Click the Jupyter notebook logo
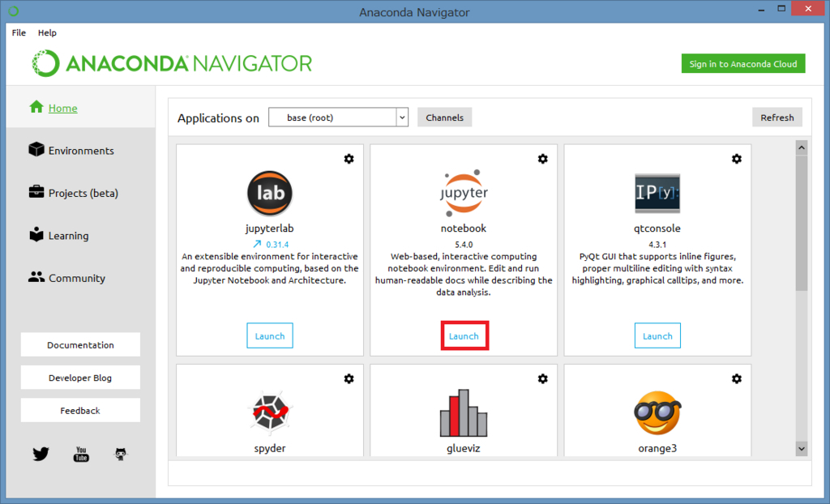The image size is (830, 504). point(464,193)
